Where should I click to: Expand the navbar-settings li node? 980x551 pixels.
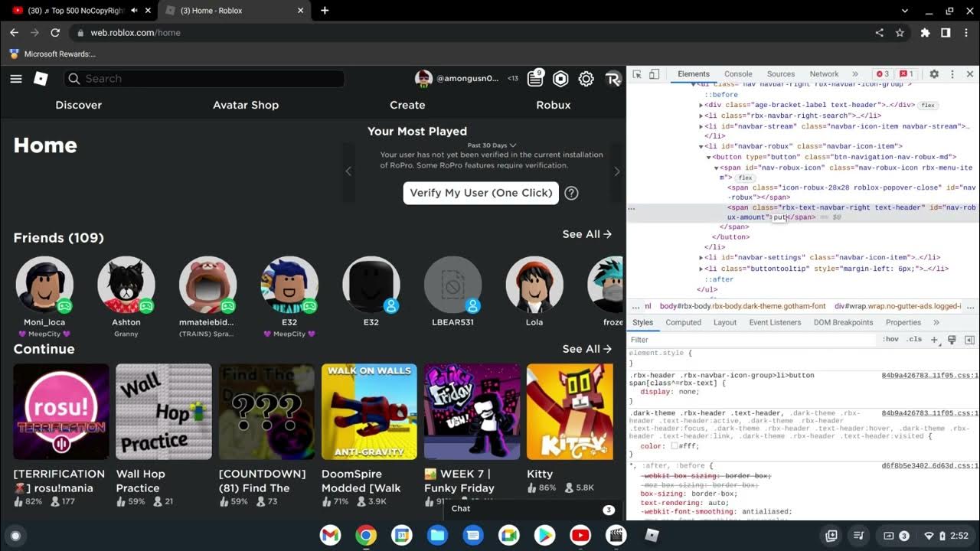coord(701,258)
